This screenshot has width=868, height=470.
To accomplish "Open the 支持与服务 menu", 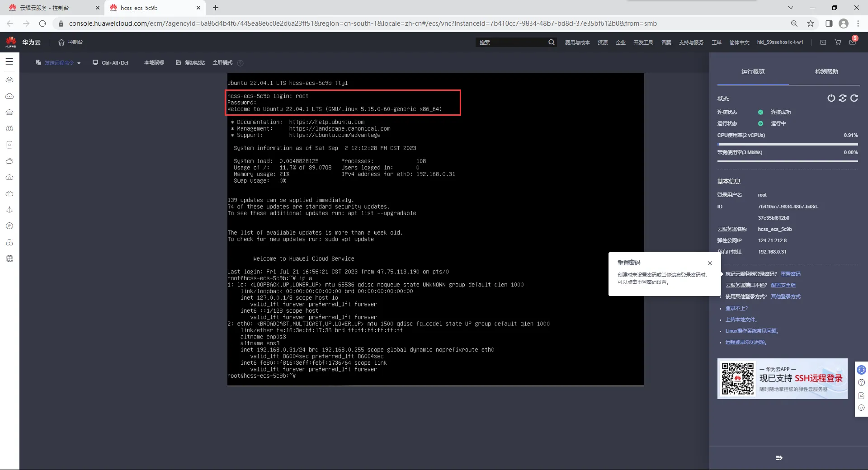I will coord(691,42).
